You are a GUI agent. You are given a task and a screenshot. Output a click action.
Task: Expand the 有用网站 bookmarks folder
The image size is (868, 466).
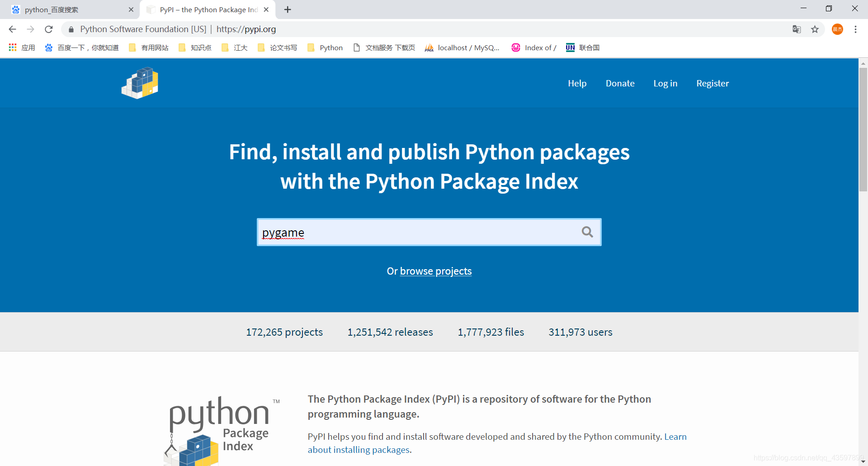tap(149, 48)
